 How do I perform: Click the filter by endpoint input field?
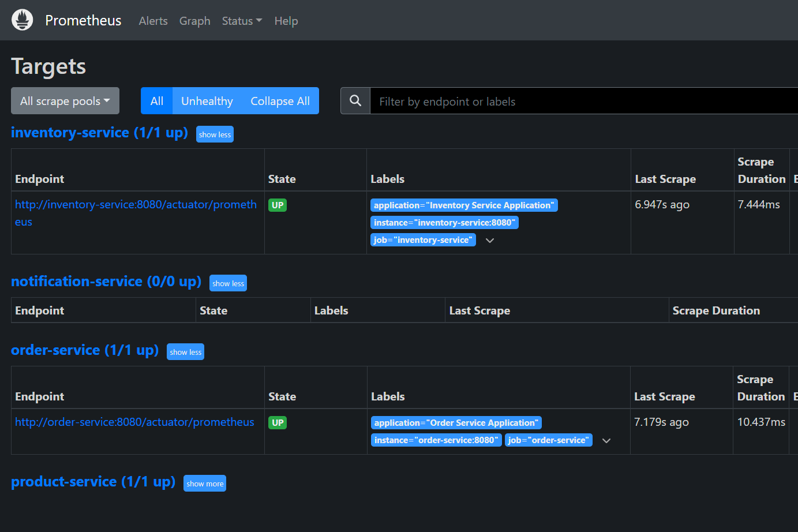click(x=519, y=101)
